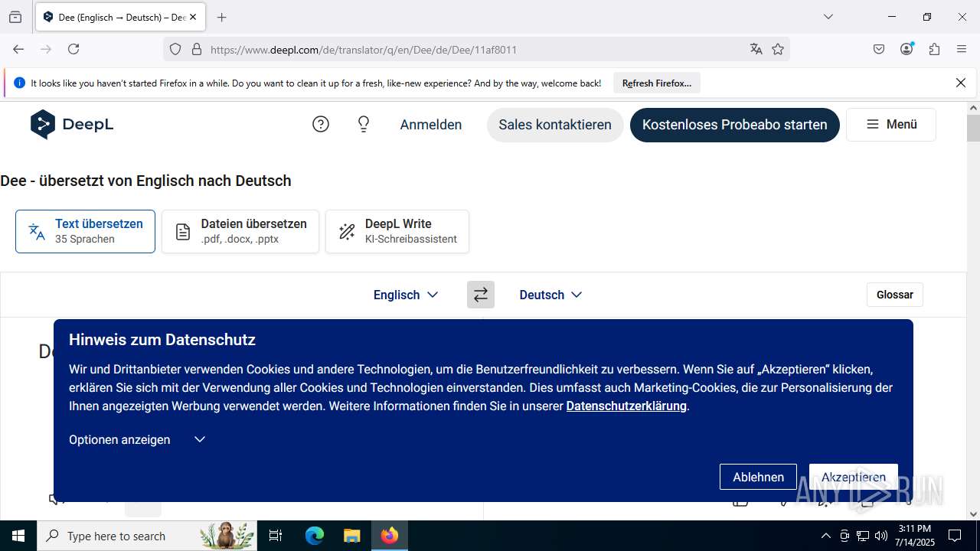Expand Optionen anzeigen in the cookie notice
The image size is (980, 551).
pyautogui.click(x=137, y=439)
